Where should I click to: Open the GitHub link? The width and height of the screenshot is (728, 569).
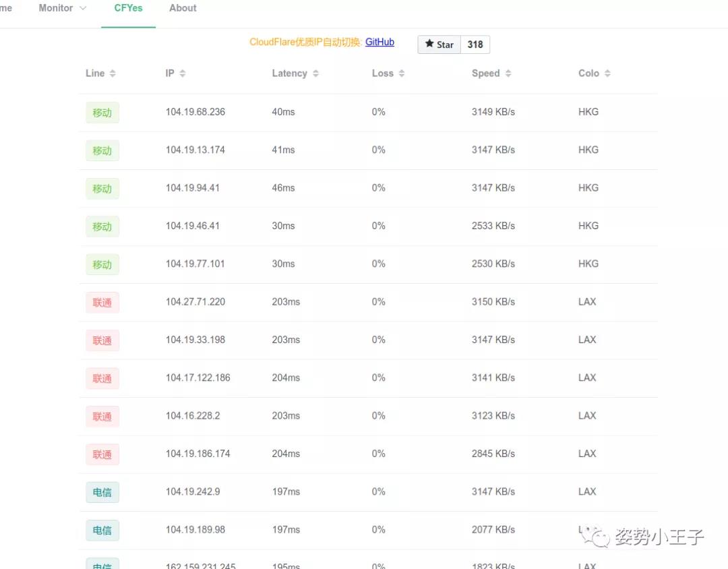tap(380, 42)
